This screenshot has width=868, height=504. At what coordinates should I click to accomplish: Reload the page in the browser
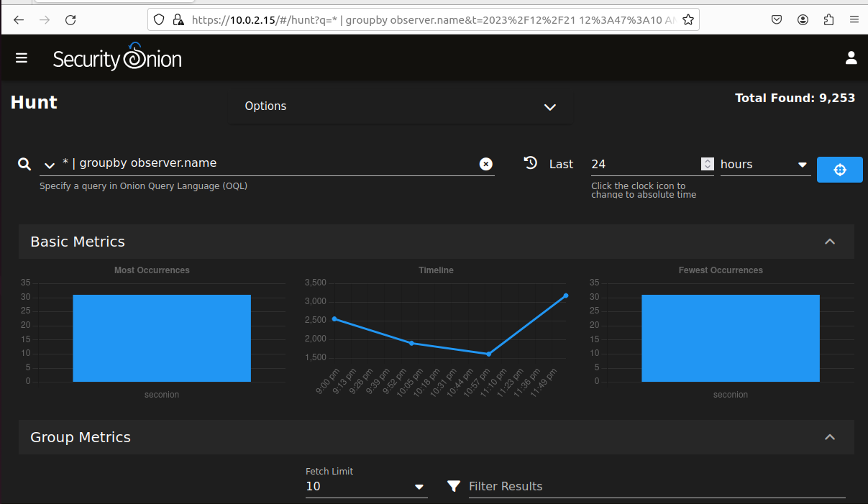click(70, 20)
